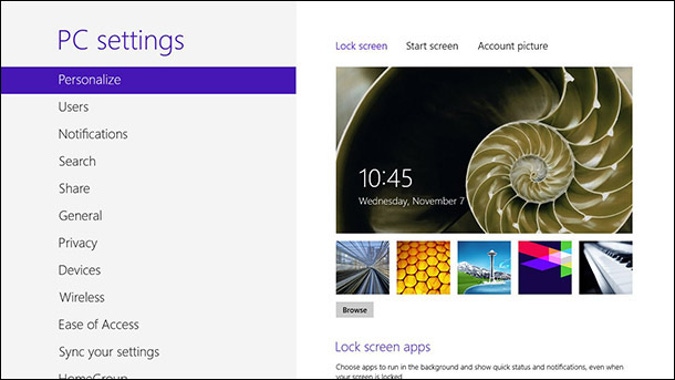The width and height of the screenshot is (675, 380).
Task: Switch to the Lock screen tab
Action: 361,46
